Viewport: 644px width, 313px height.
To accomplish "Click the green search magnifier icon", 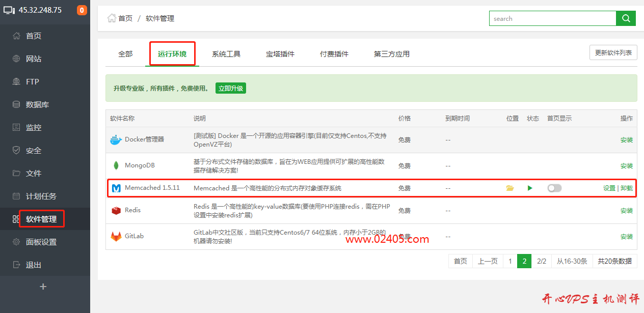I will tap(626, 18).
